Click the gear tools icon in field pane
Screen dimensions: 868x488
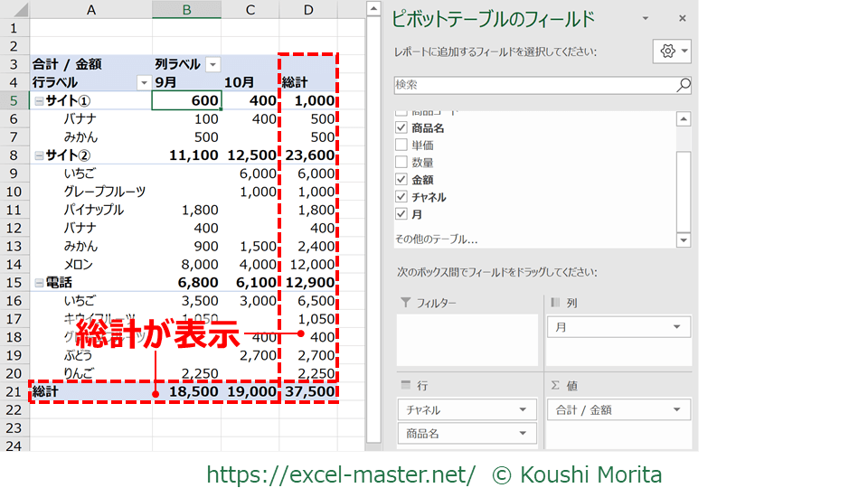coord(667,52)
